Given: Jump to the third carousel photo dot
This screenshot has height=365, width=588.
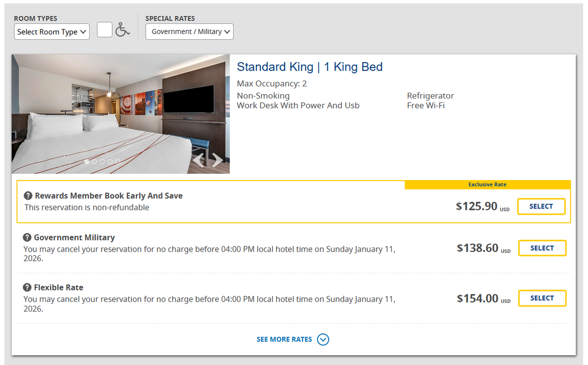Looking at the screenshot, I should point(102,161).
